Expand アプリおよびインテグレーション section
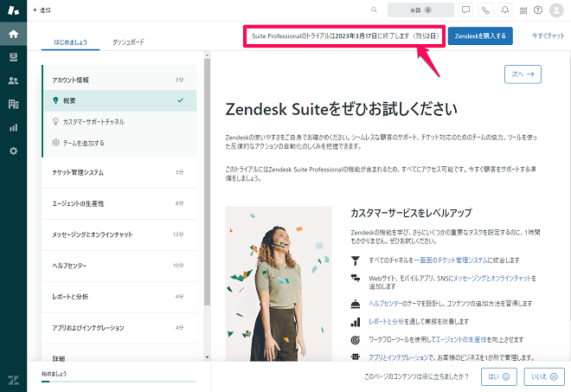 [x=119, y=327]
